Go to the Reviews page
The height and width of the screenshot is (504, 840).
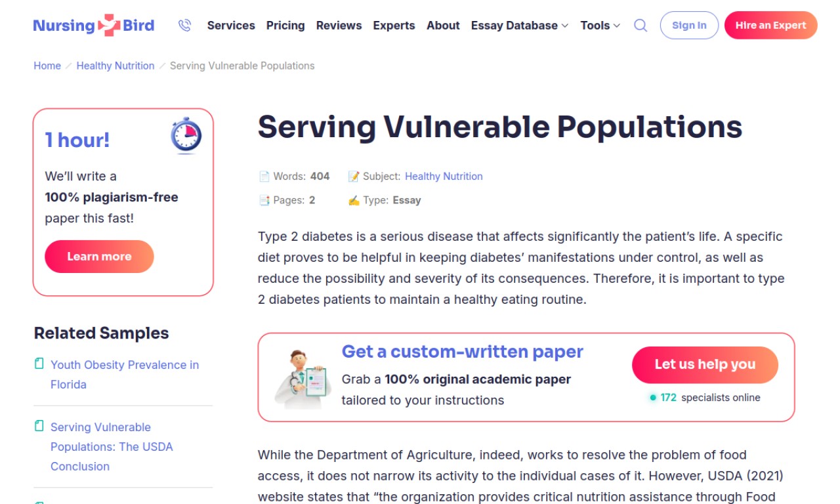click(339, 26)
